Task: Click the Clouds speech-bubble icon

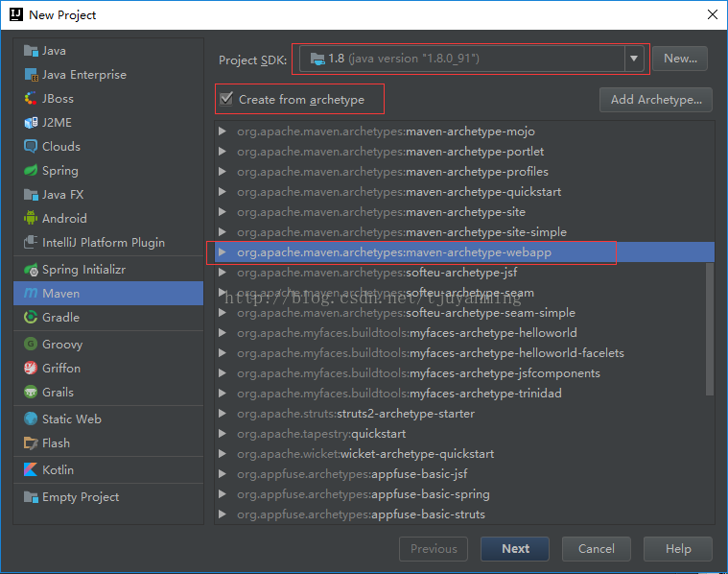Action: pyautogui.click(x=31, y=147)
